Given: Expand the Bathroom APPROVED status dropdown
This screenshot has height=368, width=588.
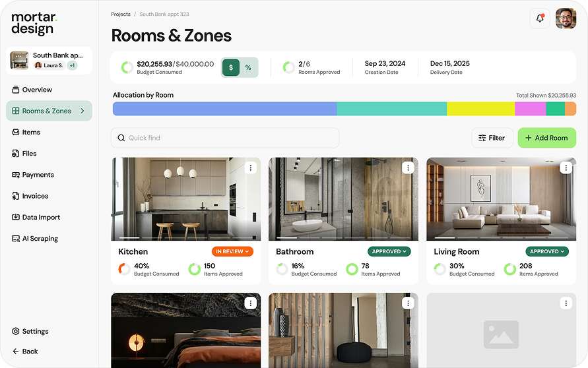Looking at the screenshot, I should coord(389,251).
